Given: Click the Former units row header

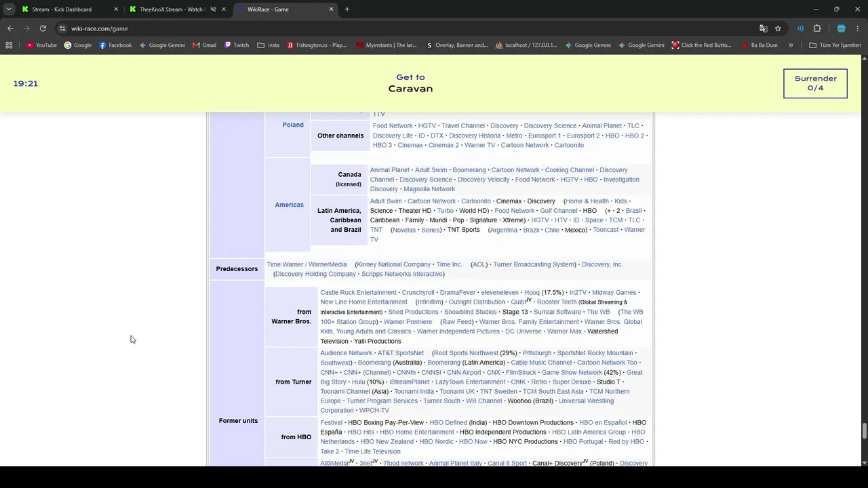Looking at the screenshot, I should [238, 421].
